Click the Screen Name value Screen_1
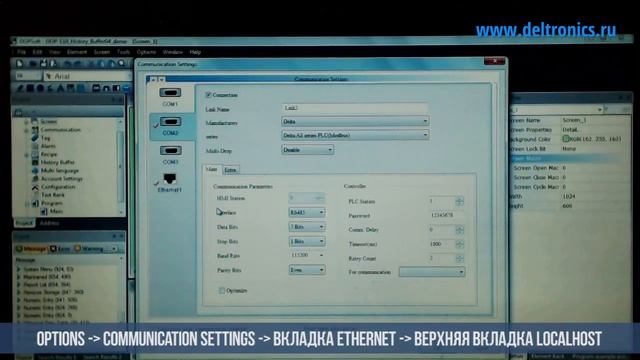Screen dimensions: 640x360 coord(574,120)
